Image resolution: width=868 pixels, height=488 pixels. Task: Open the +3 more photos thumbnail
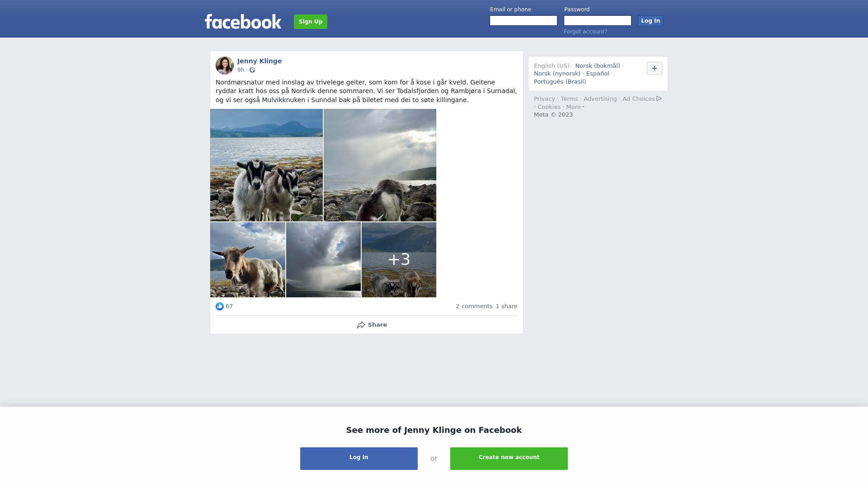pos(399,260)
